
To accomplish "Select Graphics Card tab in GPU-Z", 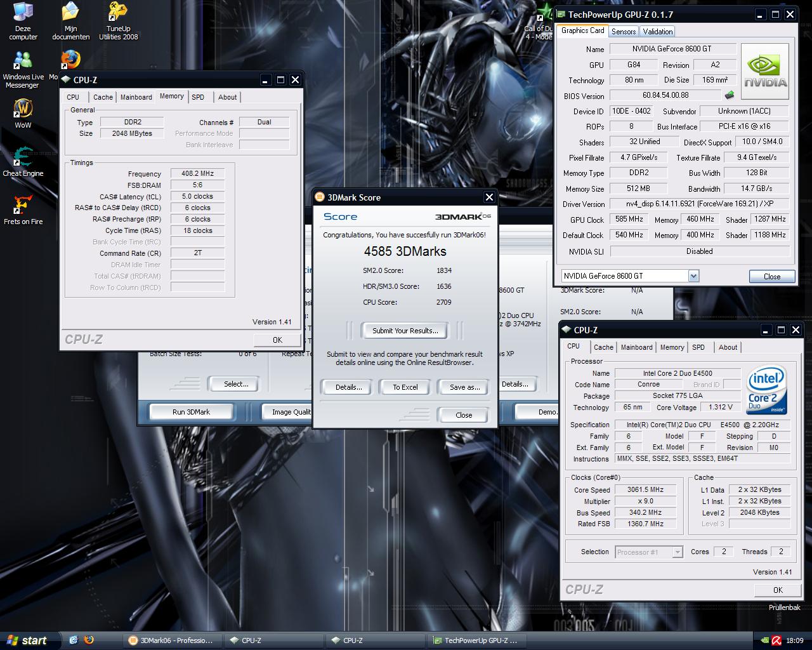I will tap(583, 30).
